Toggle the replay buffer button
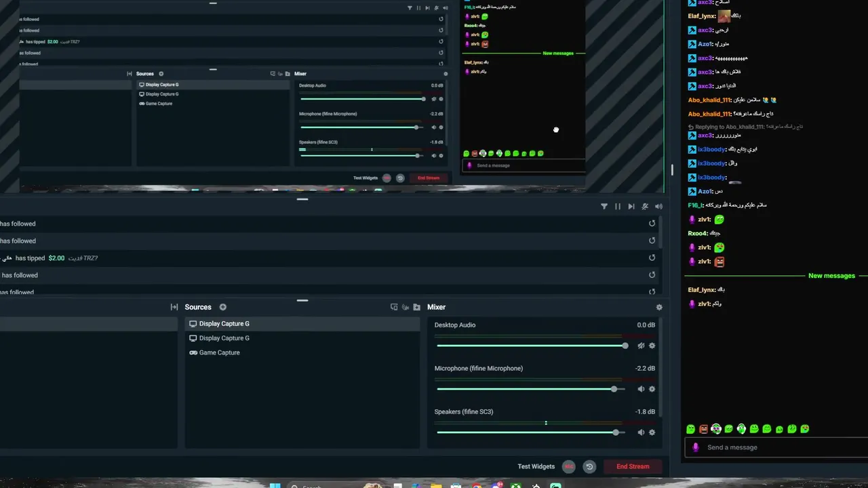The height and width of the screenshot is (488, 868). 589,466
